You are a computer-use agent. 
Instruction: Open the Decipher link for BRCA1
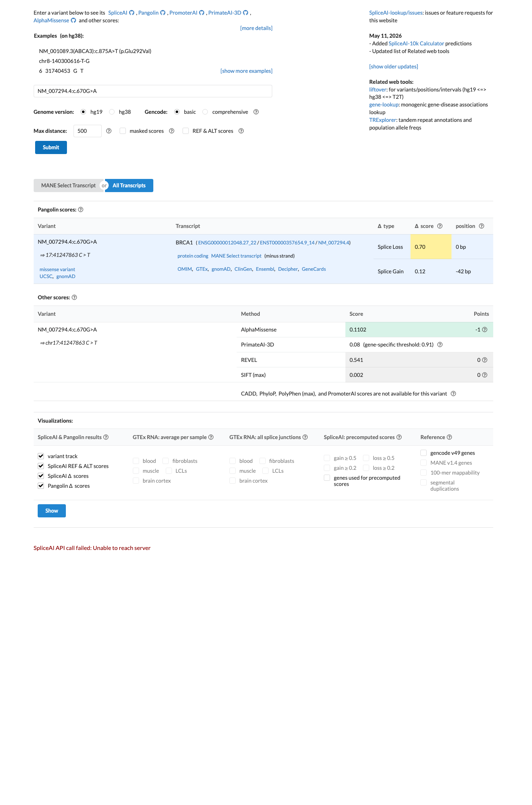coord(288,269)
